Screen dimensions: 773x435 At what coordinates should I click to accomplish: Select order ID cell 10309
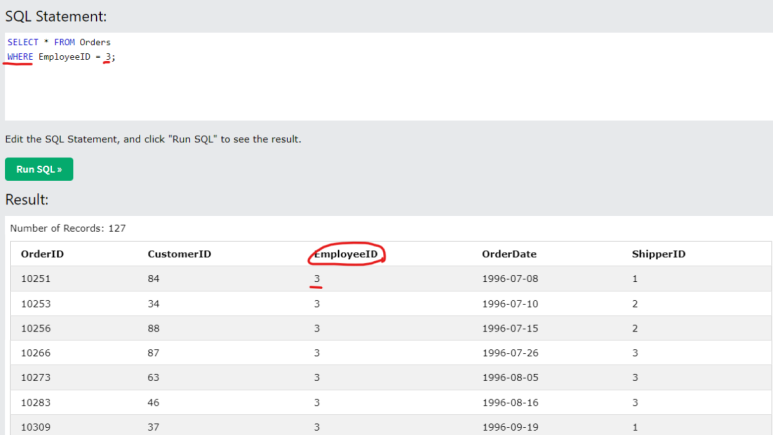(35, 427)
